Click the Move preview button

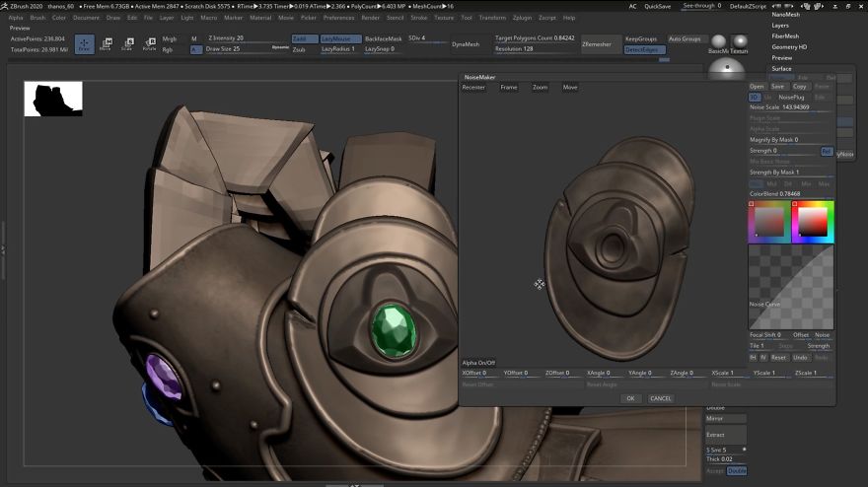[570, 88]
